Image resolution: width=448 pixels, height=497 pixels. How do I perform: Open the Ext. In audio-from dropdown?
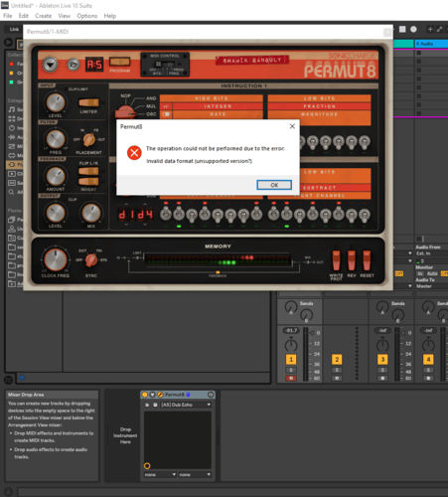point(432,253)
